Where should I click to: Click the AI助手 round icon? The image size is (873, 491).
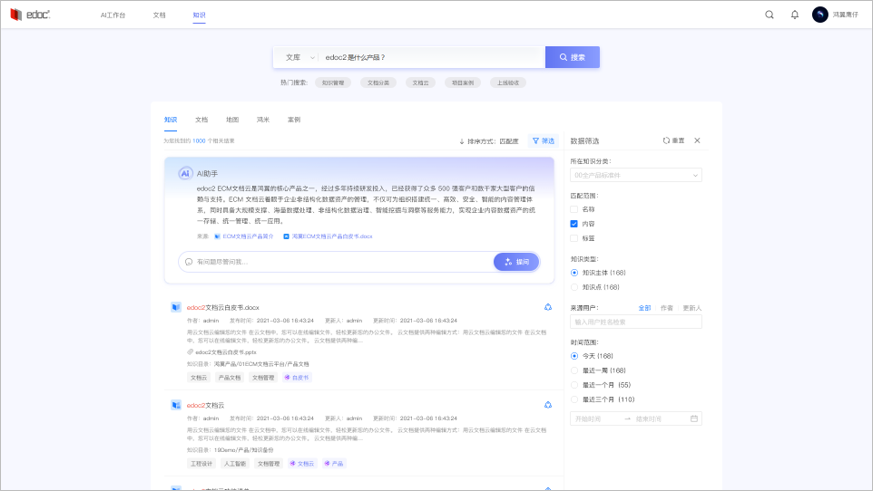click(x=185, y=173)
